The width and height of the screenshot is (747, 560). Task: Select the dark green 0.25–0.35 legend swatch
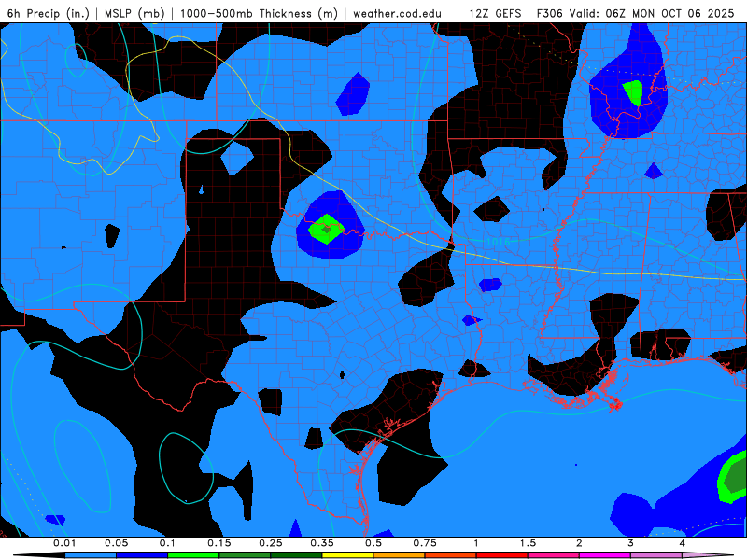296,555
